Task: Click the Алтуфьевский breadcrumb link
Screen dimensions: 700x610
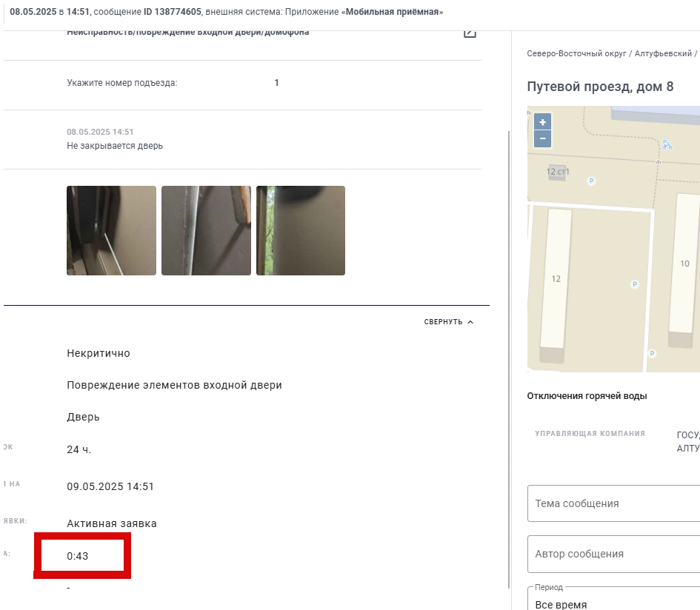Action: pyautogui.click(x=663, y=53)
